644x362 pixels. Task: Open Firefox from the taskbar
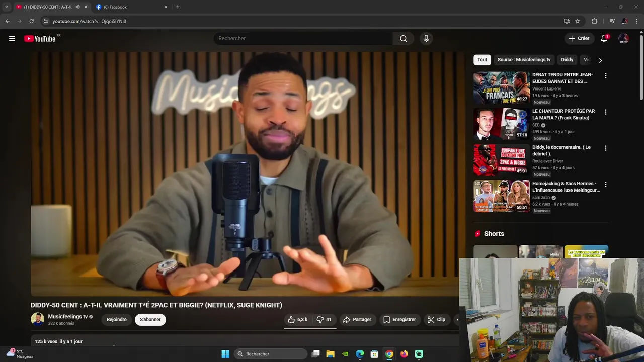(404, 354)
